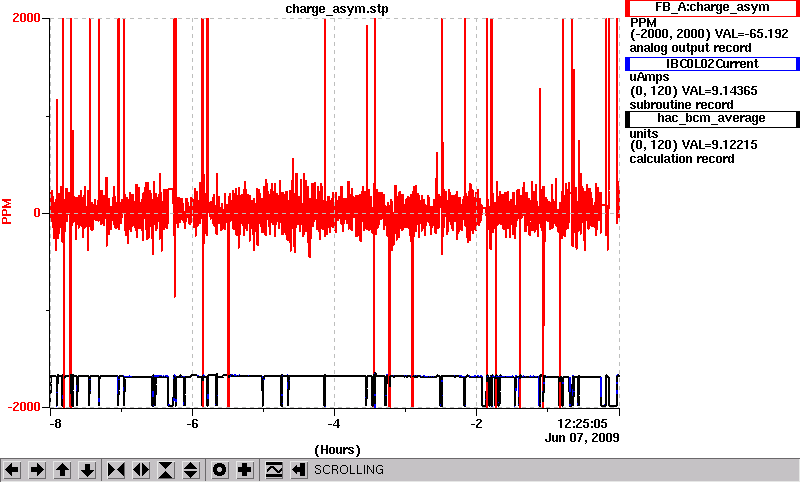The image size is (800, 482).
Task: Click the 2000 y-axis maximum value
Action: pos(26,18)
